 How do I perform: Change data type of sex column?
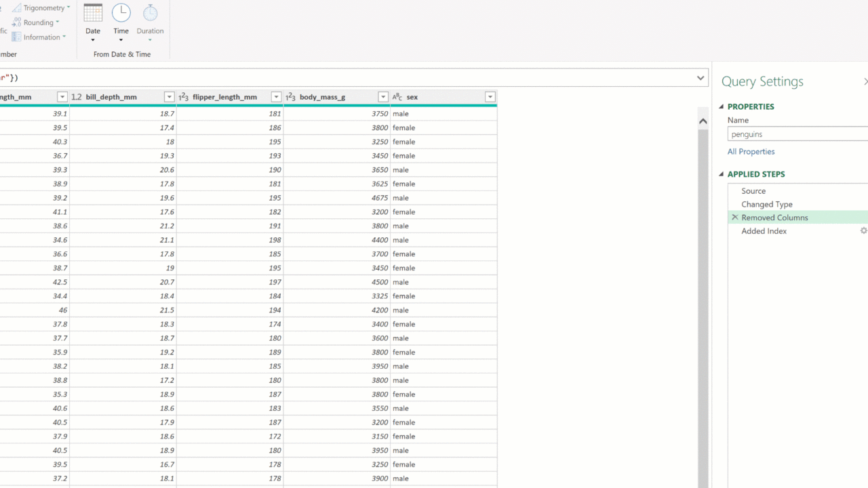pos(397,97)
